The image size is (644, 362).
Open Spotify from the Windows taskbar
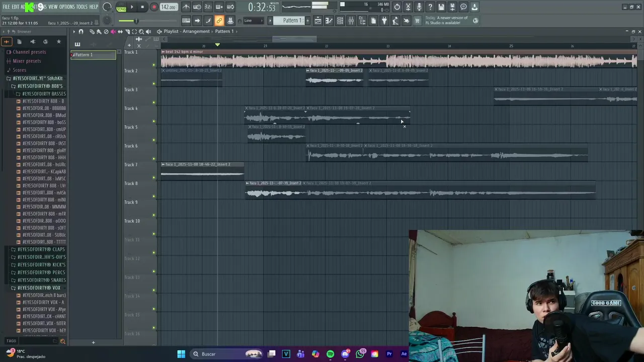pyautogui.click(x=330, y=354)
